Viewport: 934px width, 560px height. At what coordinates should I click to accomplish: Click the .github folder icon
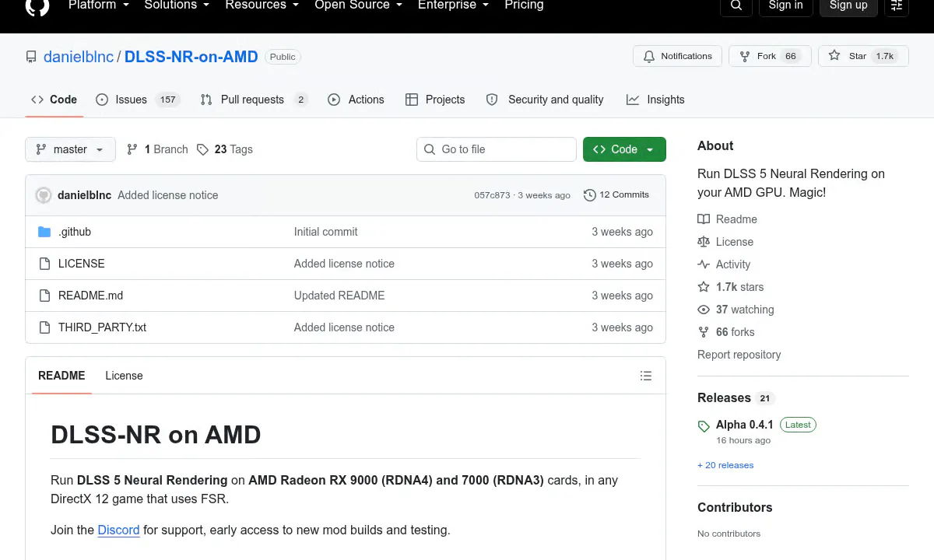click(x=44, y=232)
